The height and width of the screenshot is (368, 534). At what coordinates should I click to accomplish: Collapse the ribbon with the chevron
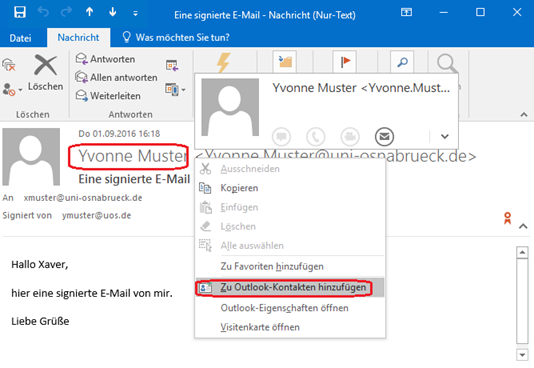point(524,115)
